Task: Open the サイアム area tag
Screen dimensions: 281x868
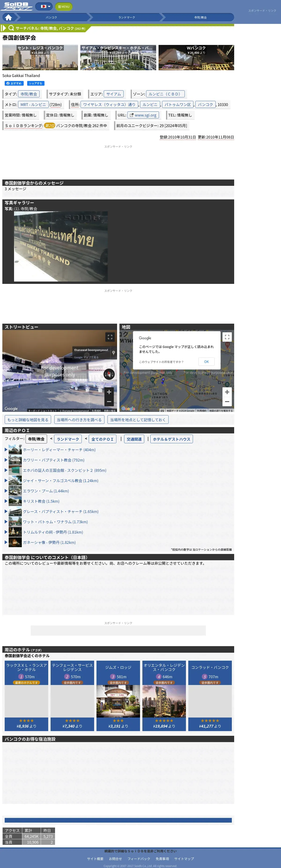Action: (x=114, y=94)
